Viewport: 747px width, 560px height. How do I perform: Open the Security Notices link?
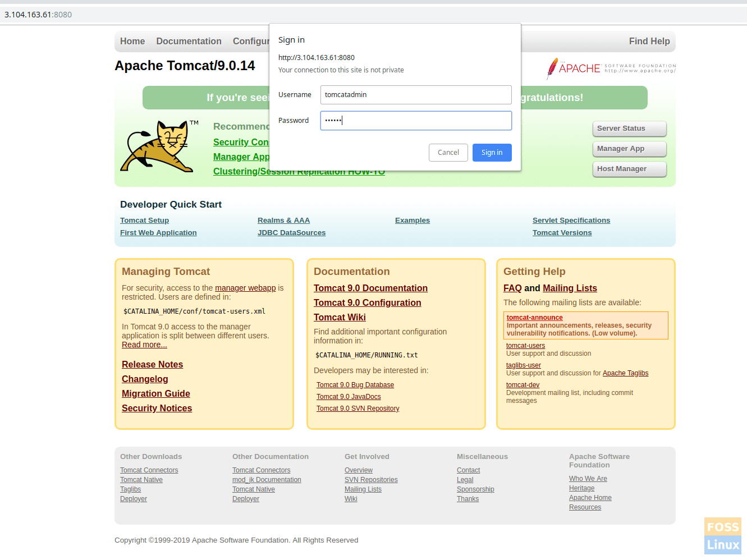pyautogui.click(x=157, y=408)
